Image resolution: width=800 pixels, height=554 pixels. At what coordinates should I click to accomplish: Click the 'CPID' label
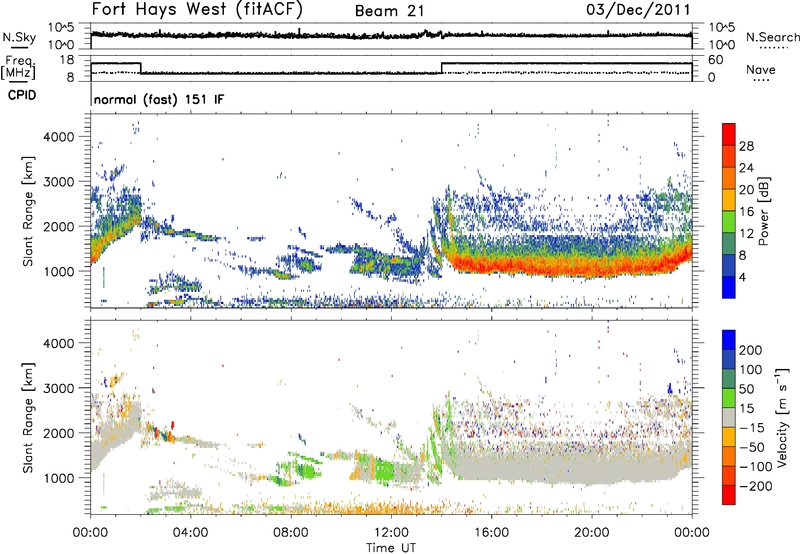(x=22, y=95)
